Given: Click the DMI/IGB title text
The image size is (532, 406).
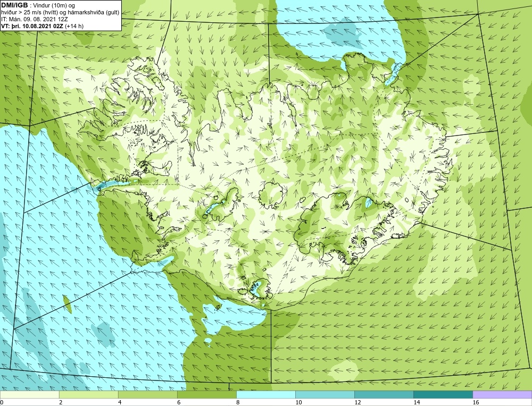Looking at the screenshot, I should 14,5.
